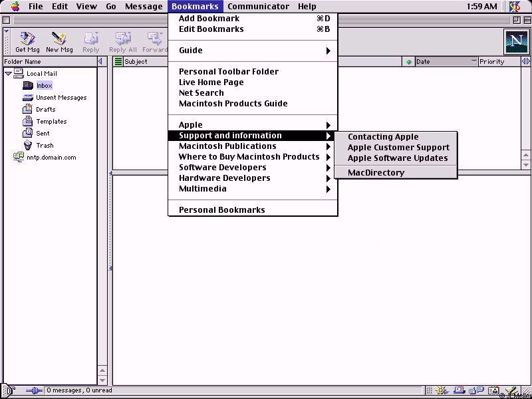Open Navigator from the component bar

(441, 390)
